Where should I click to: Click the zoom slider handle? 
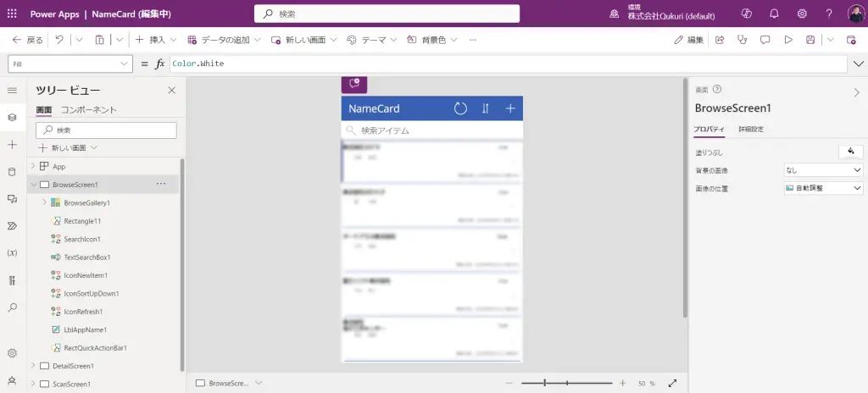[x=545, y=383]
